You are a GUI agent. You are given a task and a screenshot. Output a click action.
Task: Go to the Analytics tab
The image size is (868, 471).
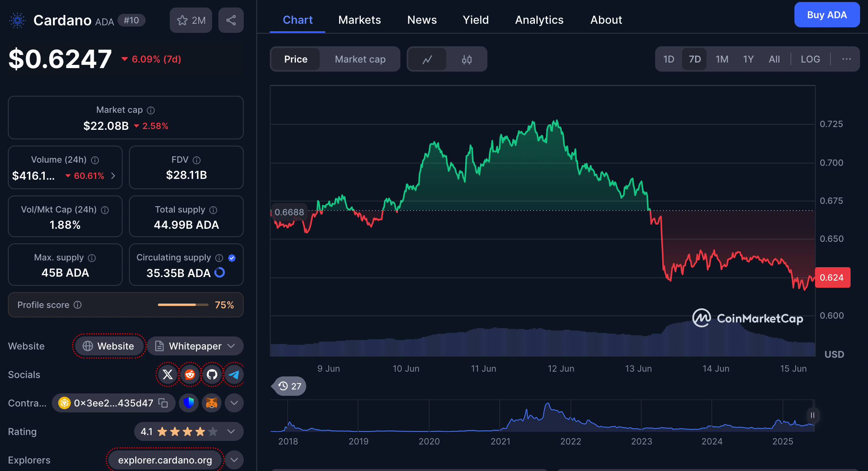[x=539, y=20]
